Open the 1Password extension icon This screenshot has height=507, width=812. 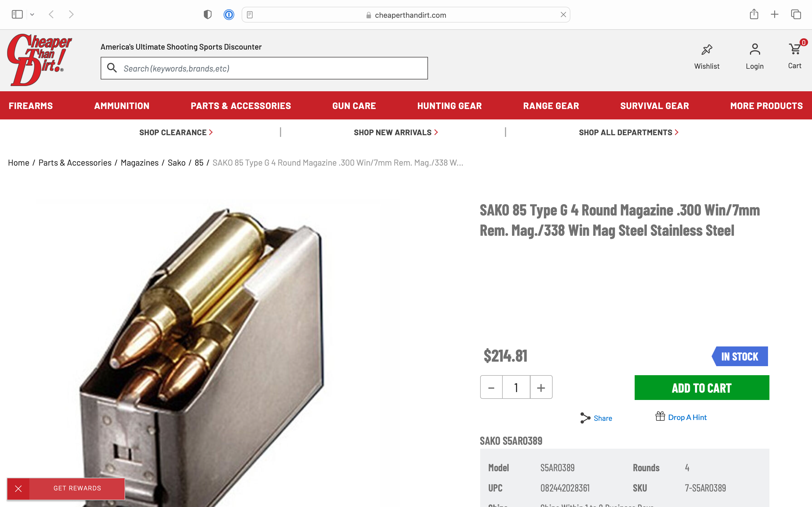click(x=229, y=15)
